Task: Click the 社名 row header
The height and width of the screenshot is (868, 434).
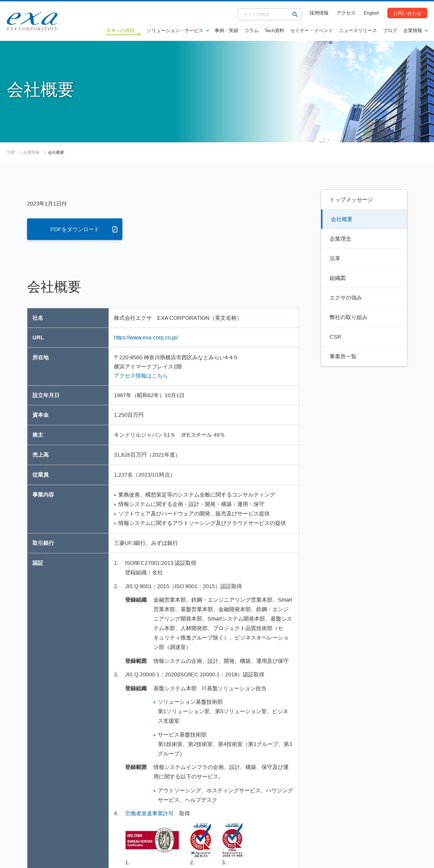Action: 68,318
